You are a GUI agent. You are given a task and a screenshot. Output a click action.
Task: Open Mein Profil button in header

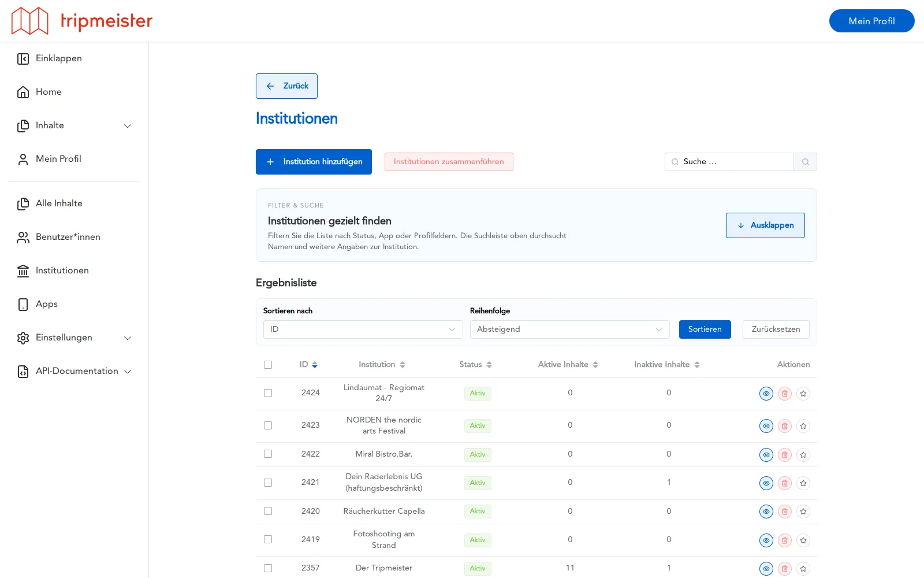(871, 21)
